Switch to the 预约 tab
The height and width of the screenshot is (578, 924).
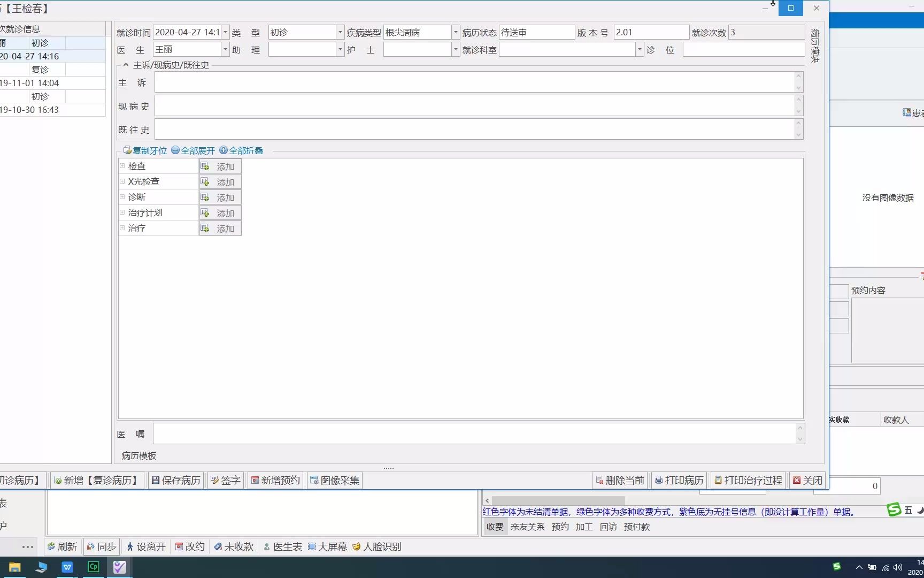(x=559, y=527)
